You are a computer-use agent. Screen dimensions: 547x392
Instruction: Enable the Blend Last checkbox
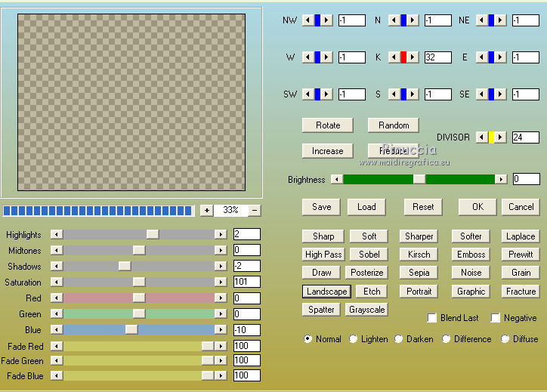[x=432, y=318]
